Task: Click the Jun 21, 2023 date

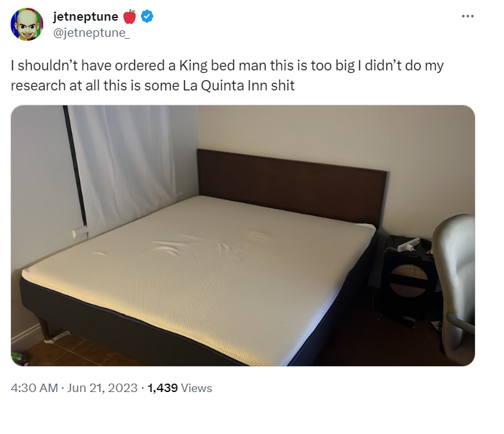Action: click(x=103, y=387)
